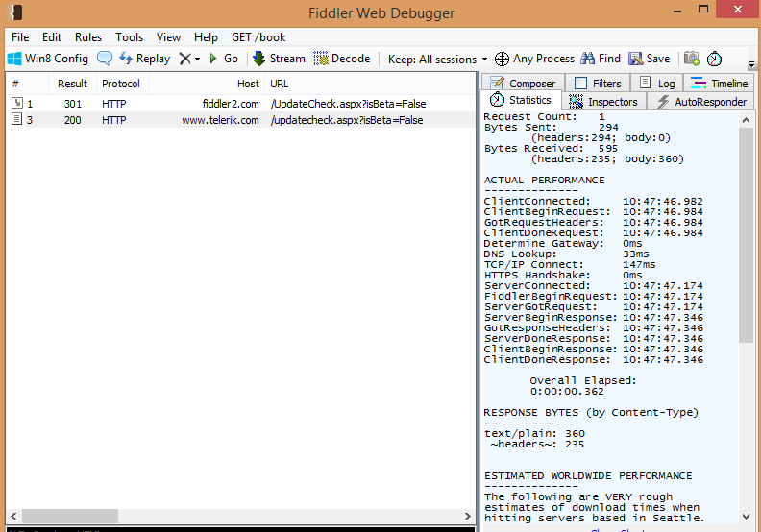This screenshot has height=532, width=761.
Task: Select the www.telerik.com host cell
Action: pos(220,120)
